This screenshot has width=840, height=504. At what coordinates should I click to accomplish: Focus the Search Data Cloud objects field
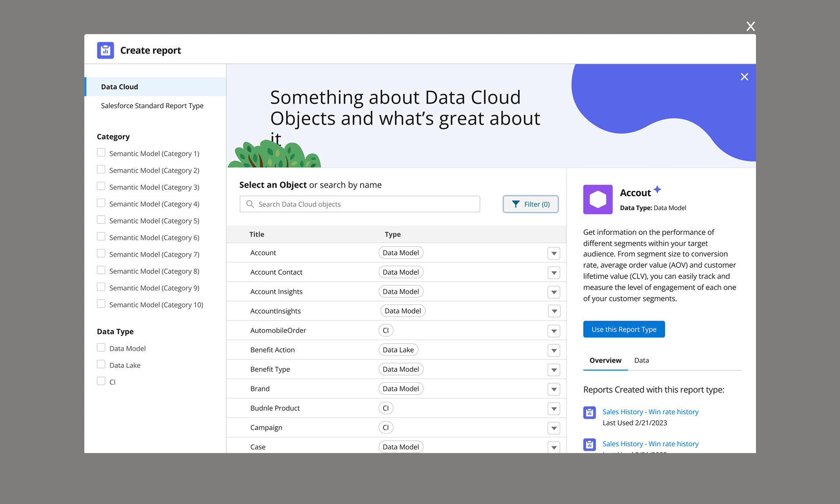coord(360,204)
